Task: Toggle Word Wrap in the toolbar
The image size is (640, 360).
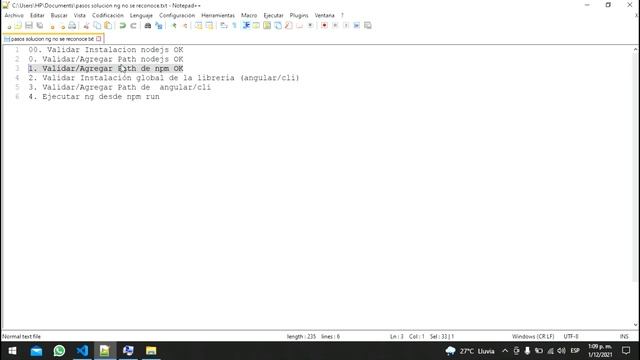Action: (224, 26)
